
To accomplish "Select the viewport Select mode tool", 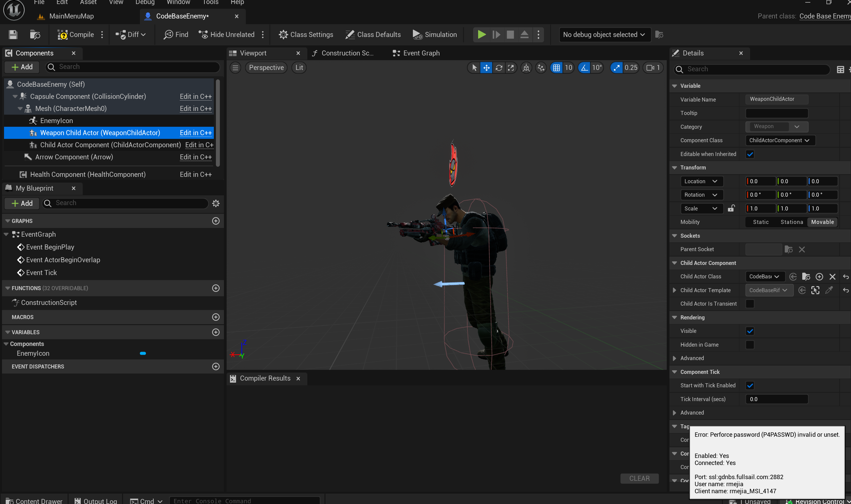I will click(474, 68).
